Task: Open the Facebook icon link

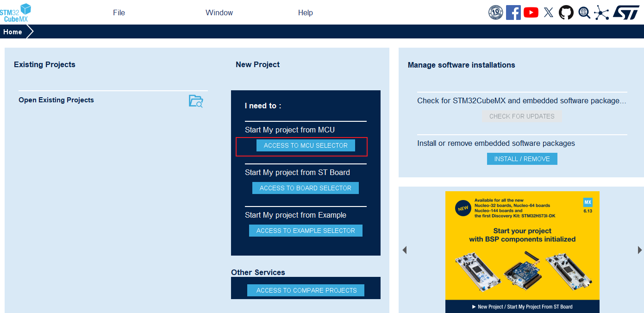Action: click(x=513, y=13)
